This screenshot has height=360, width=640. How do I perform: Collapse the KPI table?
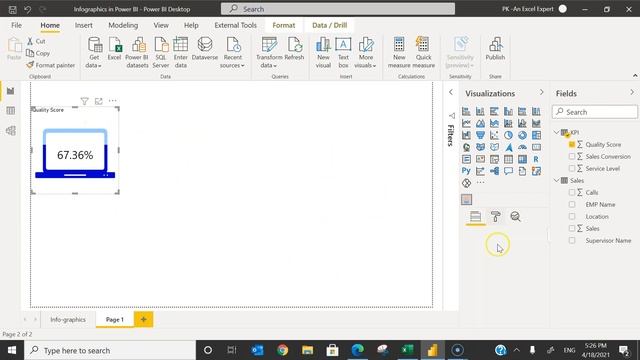(556, 132)
